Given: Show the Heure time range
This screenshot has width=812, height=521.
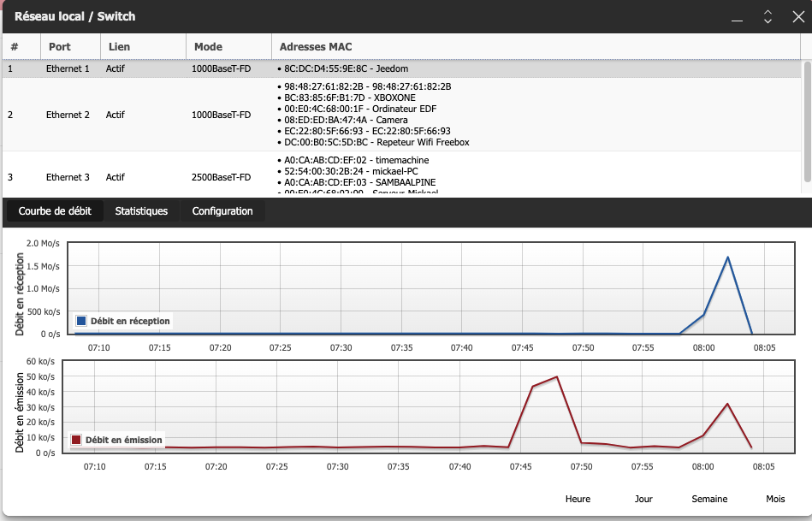Looking at the screenshot, I should (578, 499).
